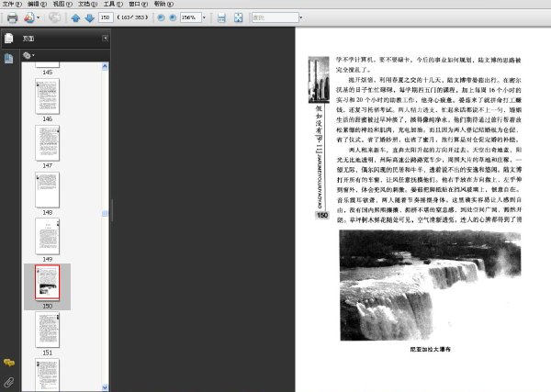Open the zoom level dropdown arrow
551x392 pixels.
[204, 17]
